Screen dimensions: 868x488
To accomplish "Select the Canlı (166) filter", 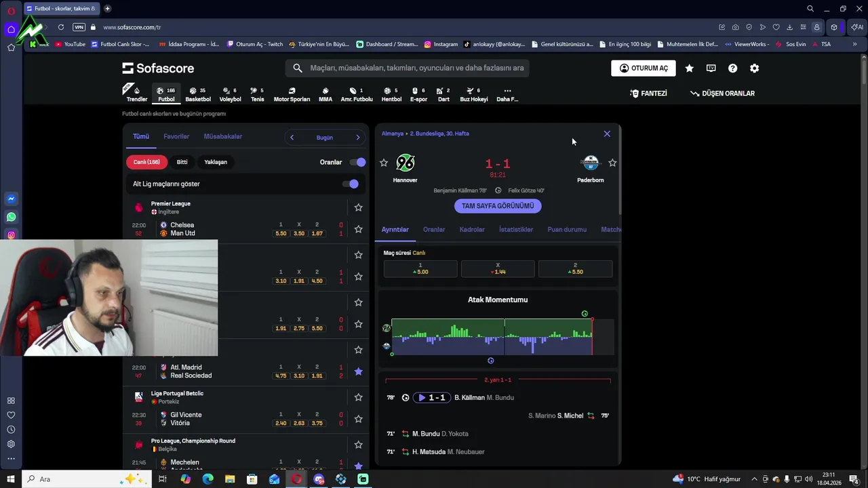I will pyautogui.click(x=146, y=162).
